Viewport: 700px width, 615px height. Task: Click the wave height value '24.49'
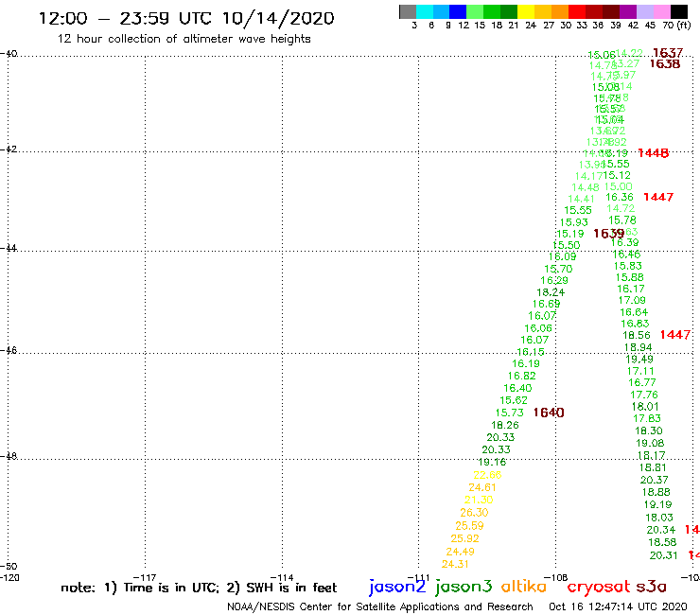pyautogui.click(x=460, y=552)
